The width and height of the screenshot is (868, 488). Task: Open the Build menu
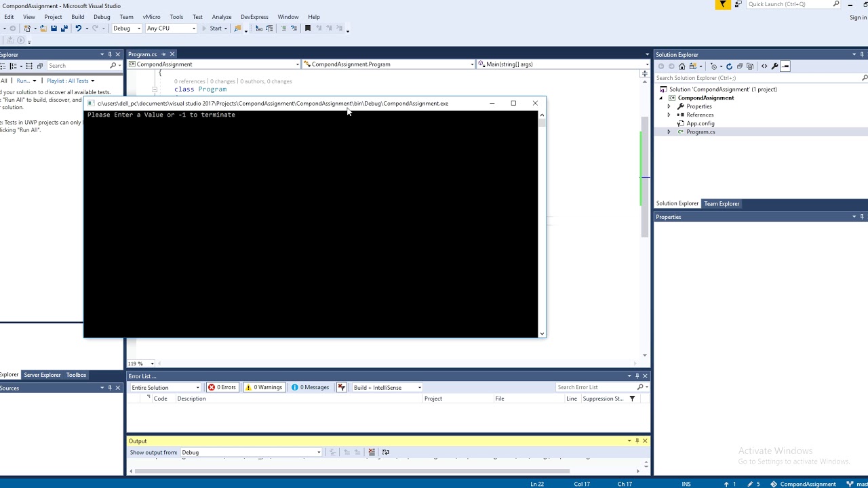coord(78,17)
